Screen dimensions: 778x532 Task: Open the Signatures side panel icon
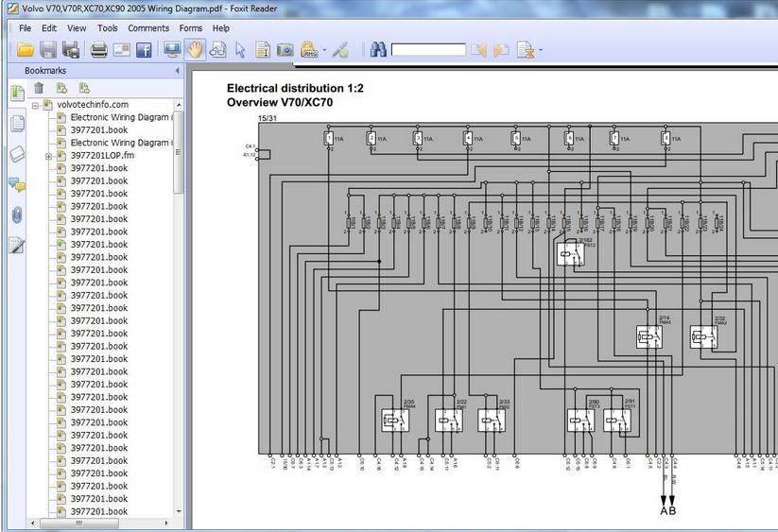[x=16, y=246]
